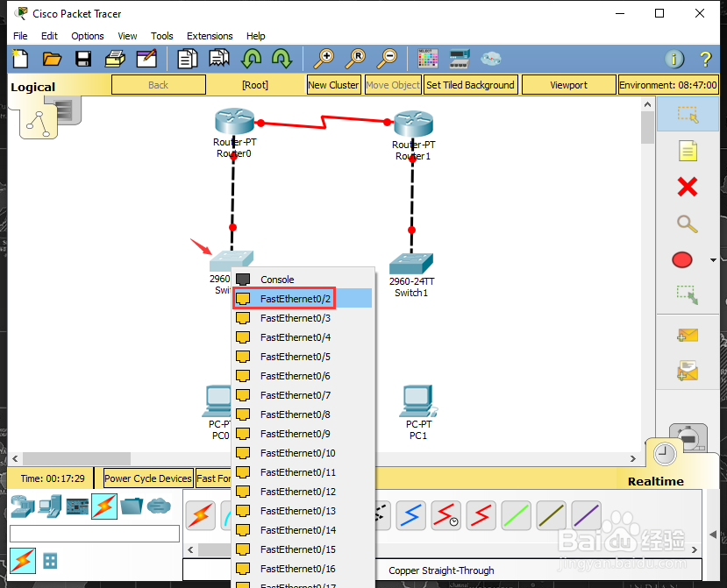Zoom out with the minus magnifier
This screenshot has height=588, width=727.
pos(387,59)
